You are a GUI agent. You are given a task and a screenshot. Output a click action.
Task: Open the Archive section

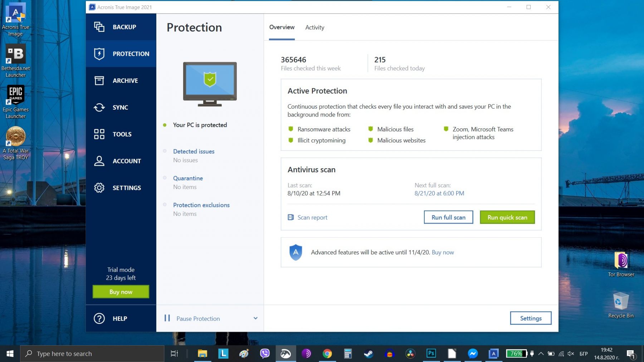121,80
